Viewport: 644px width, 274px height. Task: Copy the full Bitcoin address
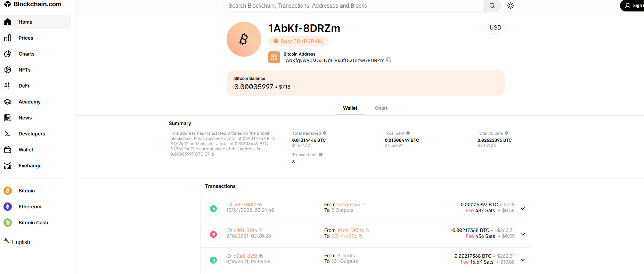click(389, 60)
